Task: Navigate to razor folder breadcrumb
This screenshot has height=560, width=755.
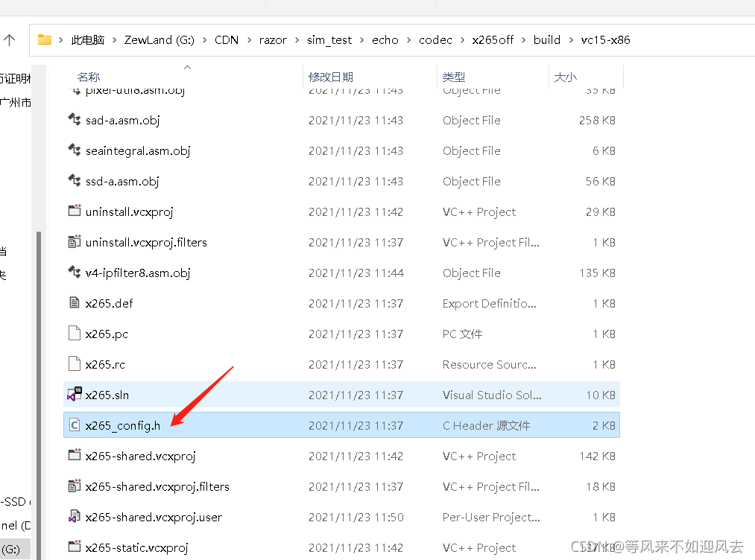Action: [x=273, y=40]
